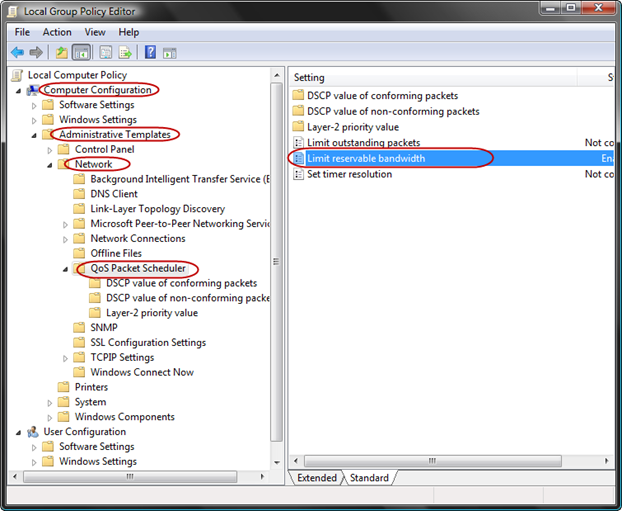This screenshot has height=511, width=622.
Task: Select Windows Connect Now tree item
Action: pos(142,372)
